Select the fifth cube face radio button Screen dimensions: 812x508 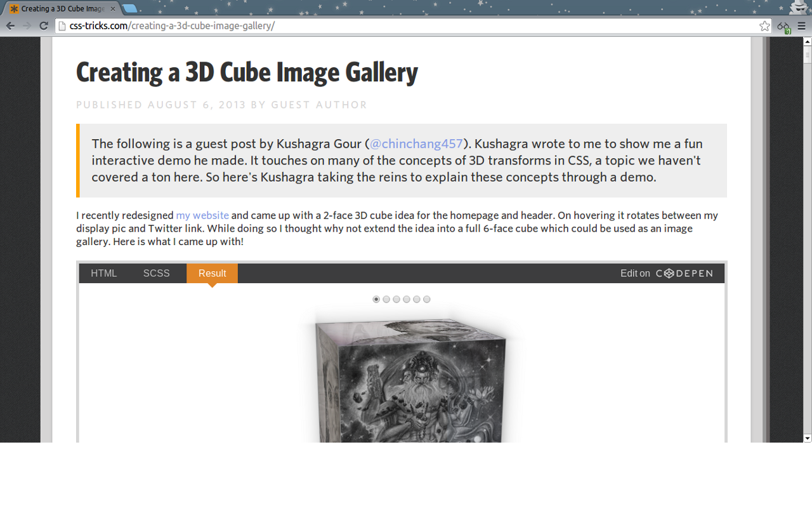(417, 299)
